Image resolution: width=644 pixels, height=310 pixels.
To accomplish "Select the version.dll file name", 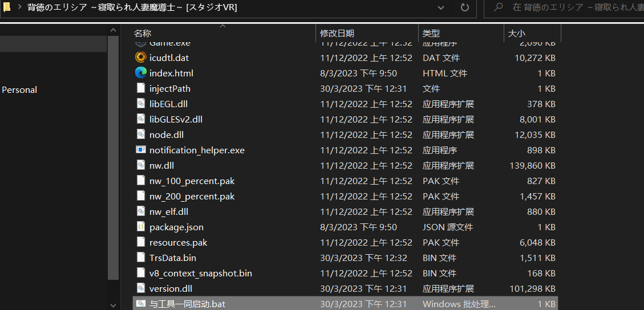I will click(x=171, y=288).
